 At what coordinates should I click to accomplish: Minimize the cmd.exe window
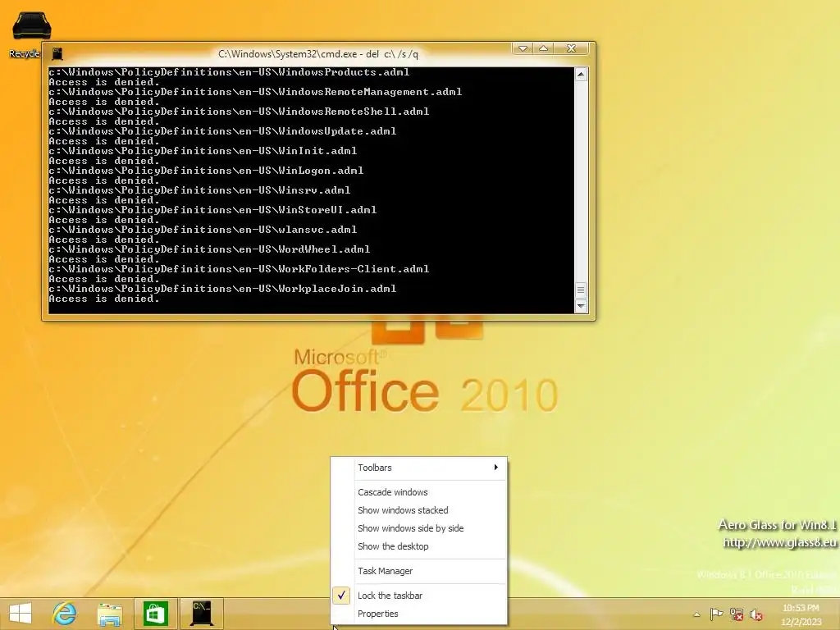(523, 48)
